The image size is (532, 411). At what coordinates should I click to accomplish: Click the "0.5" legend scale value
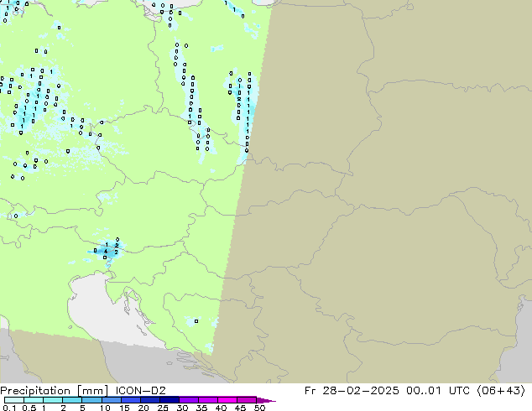pyautogui.click(x=29, y=408)
